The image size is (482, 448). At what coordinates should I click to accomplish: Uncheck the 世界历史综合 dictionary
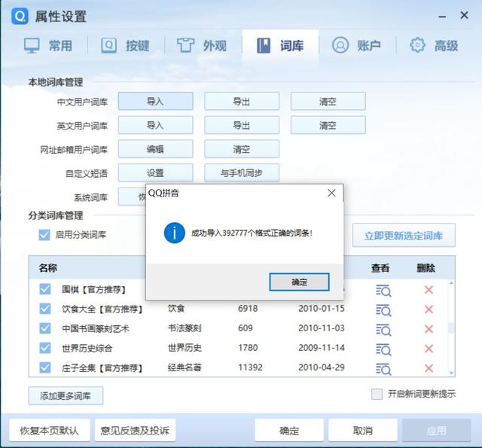45,348
